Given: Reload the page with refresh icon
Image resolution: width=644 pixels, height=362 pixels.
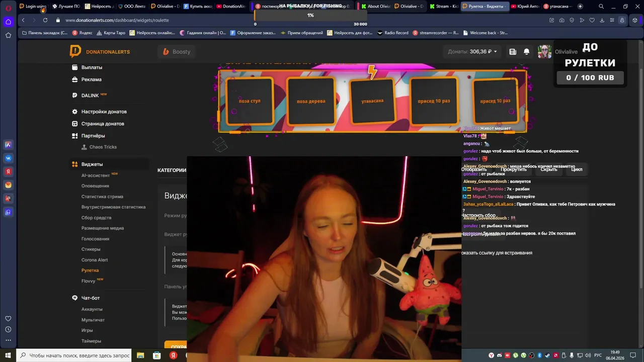Looking at the screenshot, I should pyautogui.click(x=45, y=20).
